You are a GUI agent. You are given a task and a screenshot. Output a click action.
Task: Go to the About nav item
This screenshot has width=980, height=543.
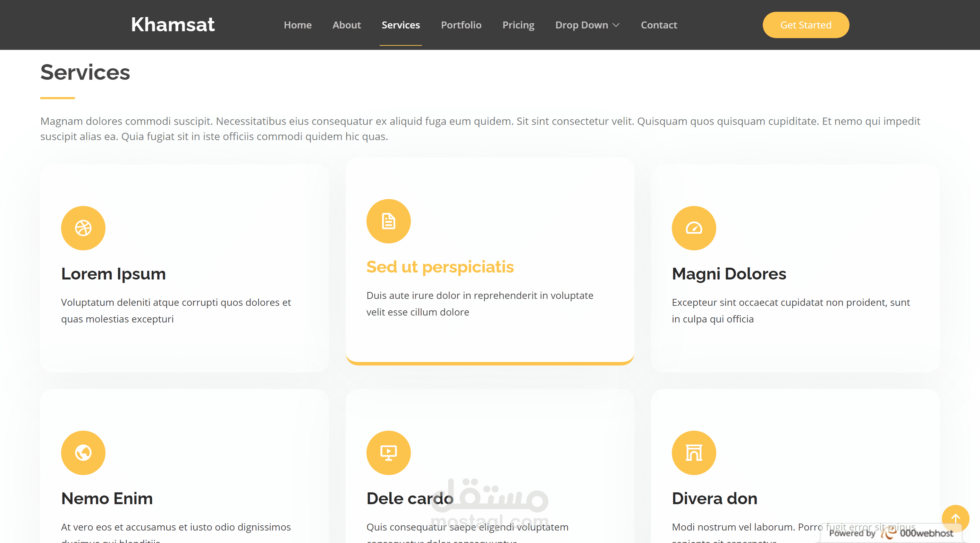click(x=346, y=25)
